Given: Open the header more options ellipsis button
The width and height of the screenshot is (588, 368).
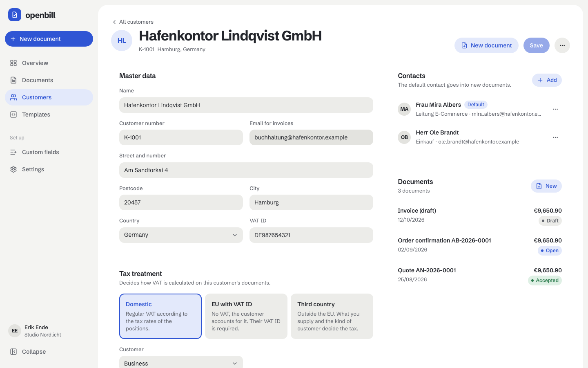Looking at the screenshot, I should tap(562, 45).
